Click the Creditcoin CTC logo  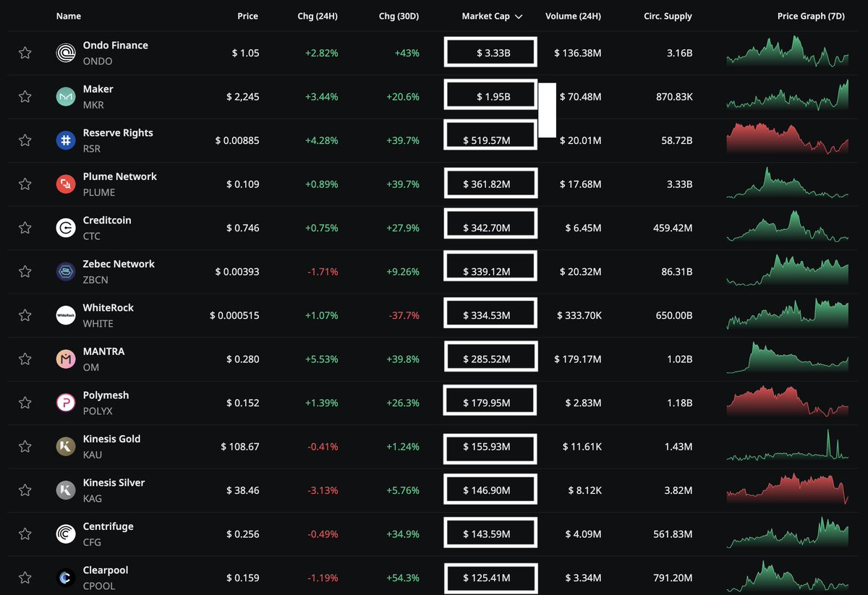[66, 228]
